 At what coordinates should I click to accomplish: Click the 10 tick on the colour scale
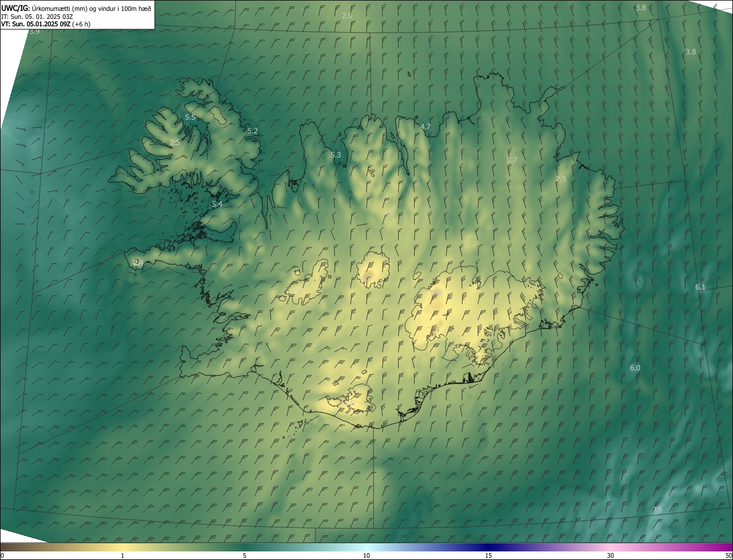click(366, 555)
